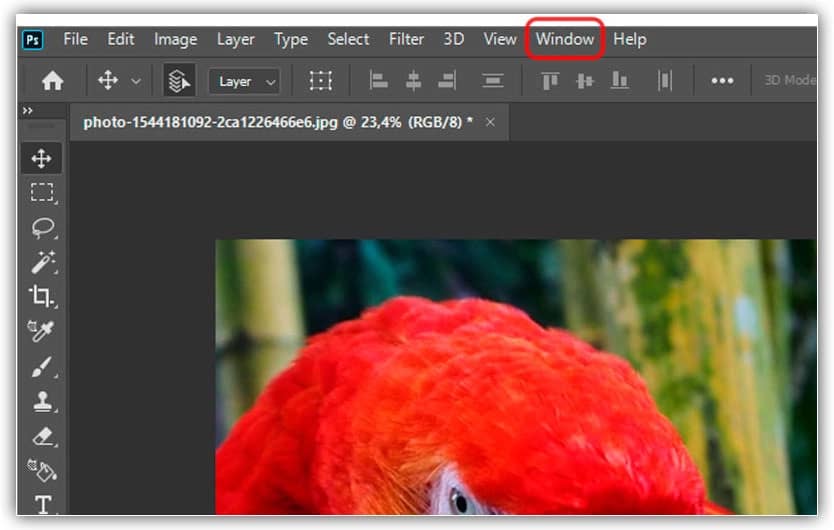Image resolution: width=834 pixels, height=530 pixels.
Task: Toggle Show Transform Controls icon
Action: click(x=321, y=81)
